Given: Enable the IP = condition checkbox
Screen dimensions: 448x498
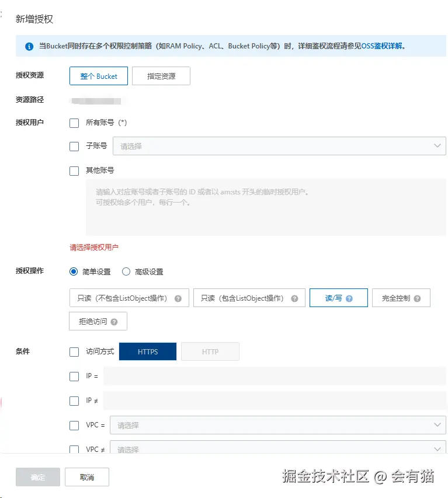Looking at the screenshot, I should click(74, 377).
